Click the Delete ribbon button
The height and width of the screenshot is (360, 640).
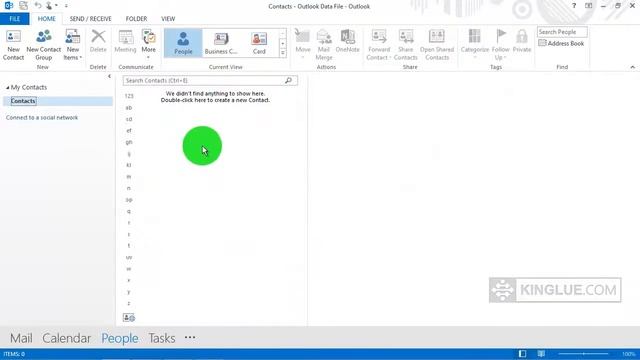click(x=98, y=41)
